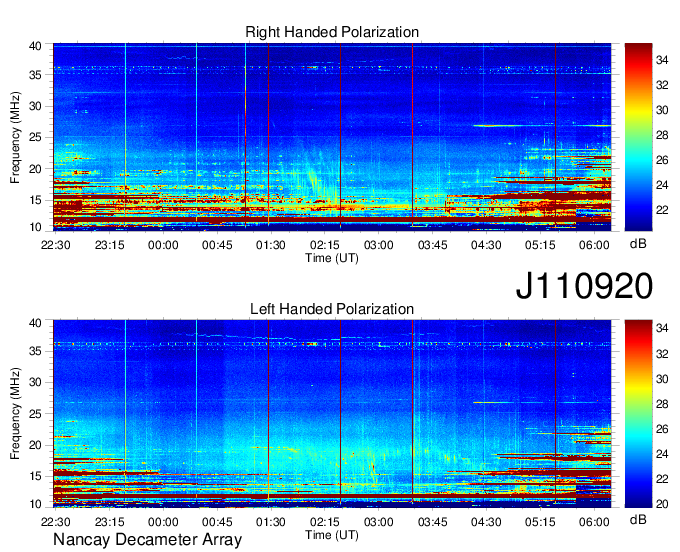Click the 'dB' label under Right Handed colorbar
The image size is (680, 552).
[x=638, y=244]
